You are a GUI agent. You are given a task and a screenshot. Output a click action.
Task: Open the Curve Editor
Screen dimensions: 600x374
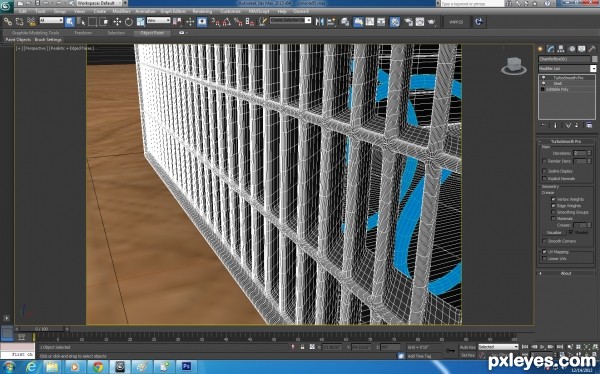click(370, 22)
